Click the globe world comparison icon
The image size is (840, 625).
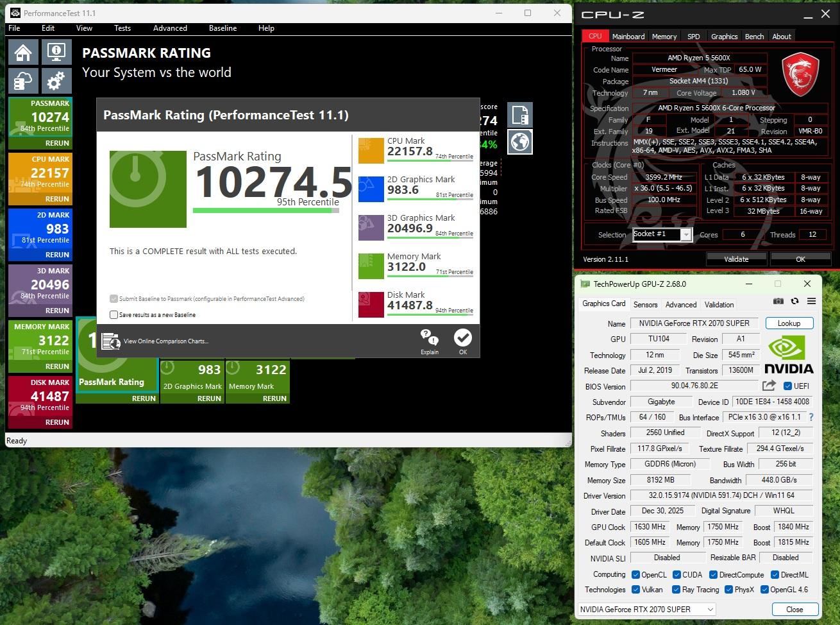[x=520, y=142]
